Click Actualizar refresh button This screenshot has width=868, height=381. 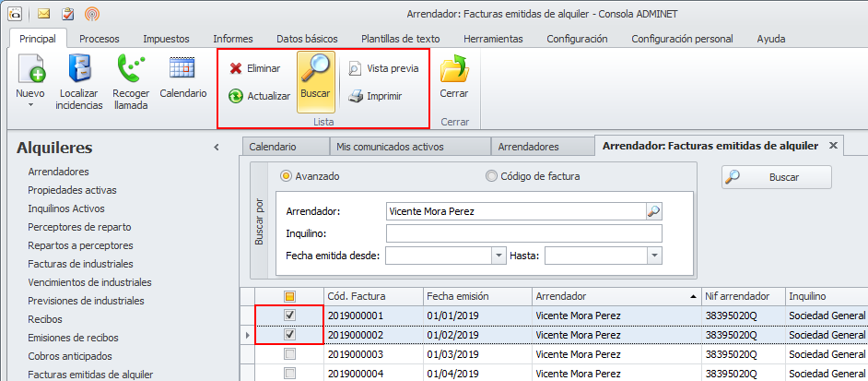[x=260, y=97]
